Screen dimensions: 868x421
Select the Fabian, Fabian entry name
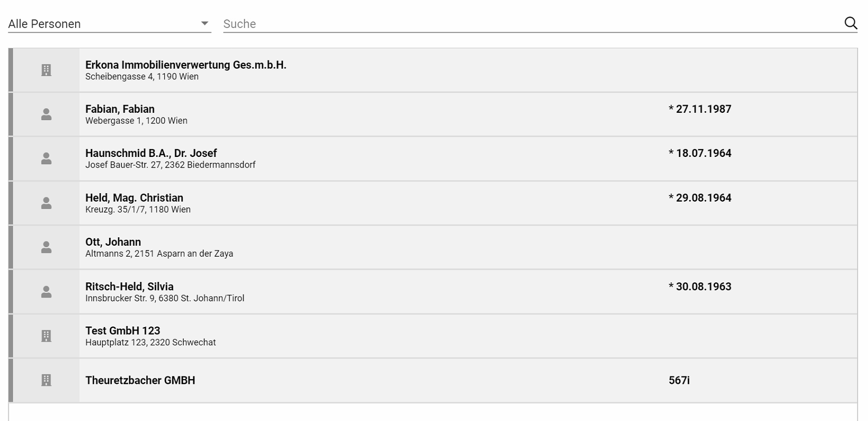(120, 109)
